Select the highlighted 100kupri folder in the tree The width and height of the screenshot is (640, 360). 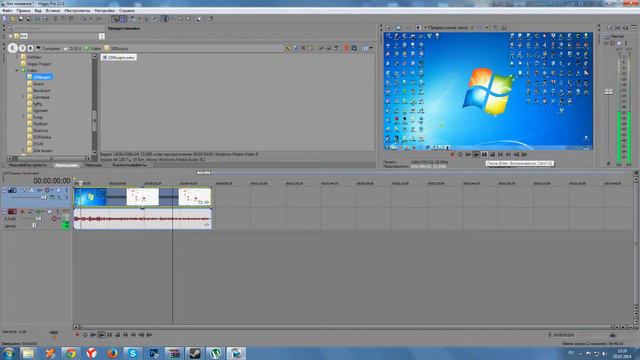[x=42, y=77]
